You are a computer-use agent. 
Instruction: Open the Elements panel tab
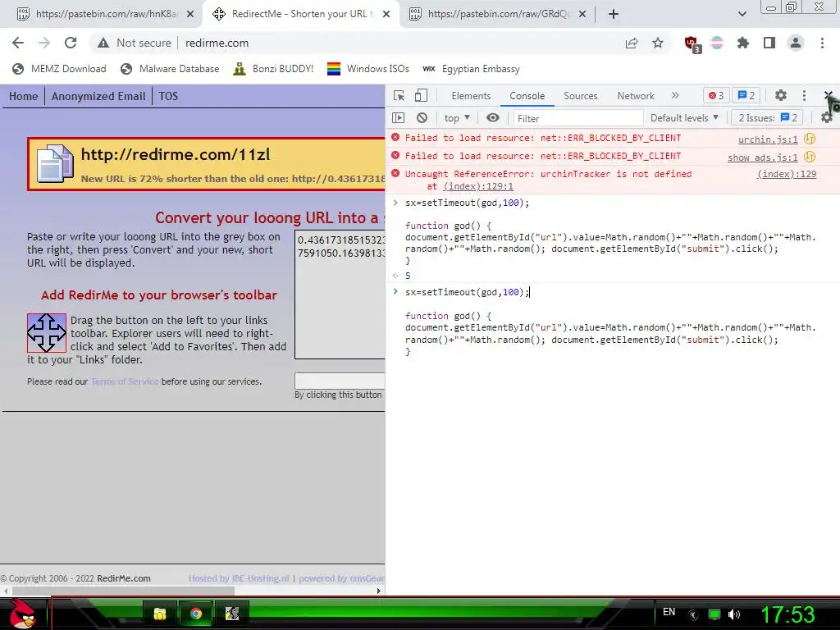click(471, 96)
